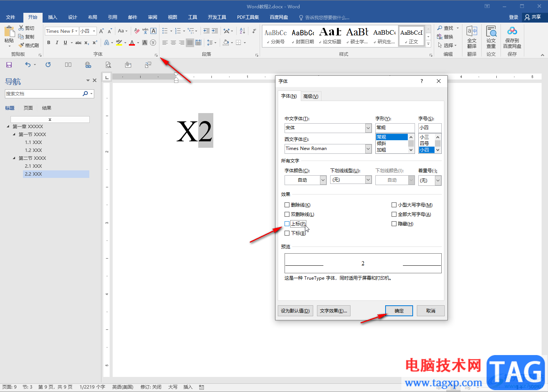Click the Redo icon on quick access bar
Viewport: 548px width, 392px height.
pos(48,65)
